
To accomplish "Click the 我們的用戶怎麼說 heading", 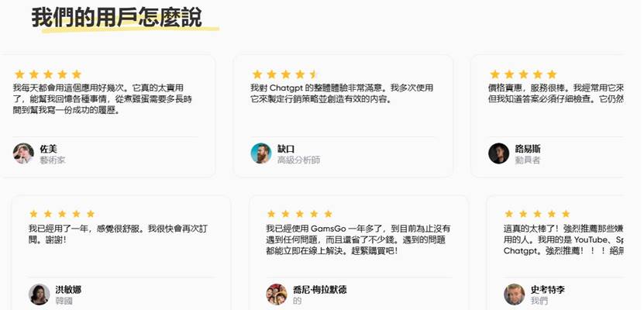I will (117, 17).
